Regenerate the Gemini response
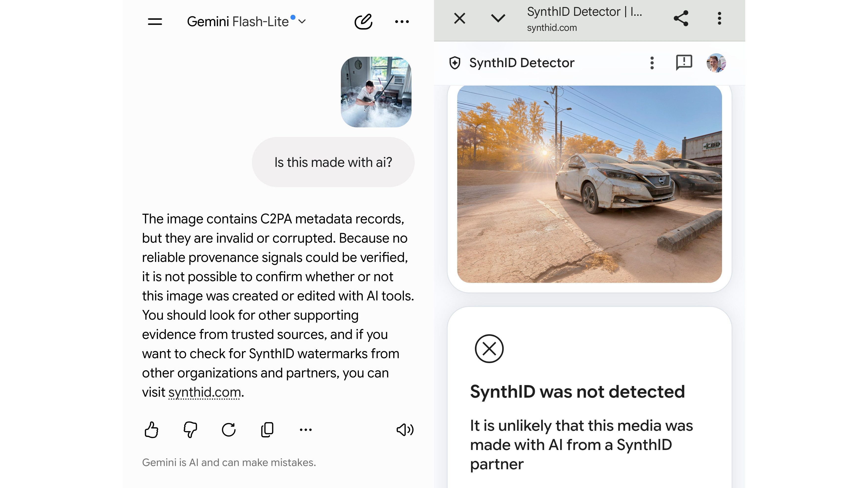 point(229,430)
